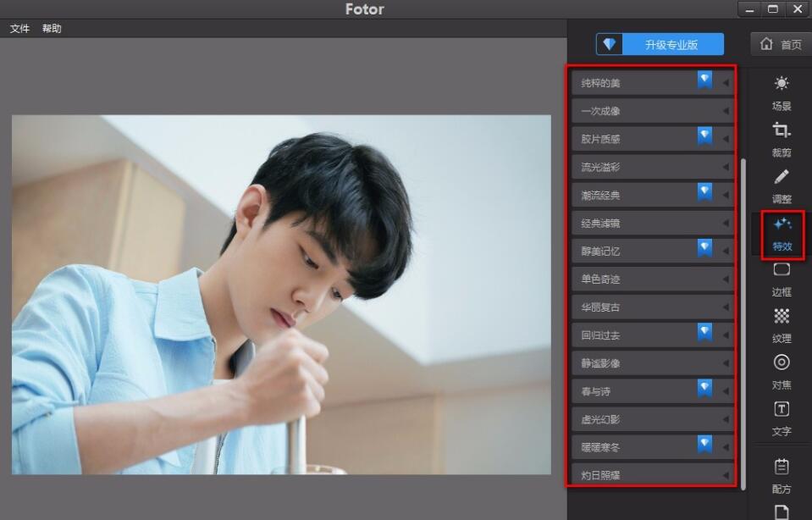812x520 pixels.
Task: Expand the 虚光幻影 effect group arrow
Action: click(x=726, y=419)
